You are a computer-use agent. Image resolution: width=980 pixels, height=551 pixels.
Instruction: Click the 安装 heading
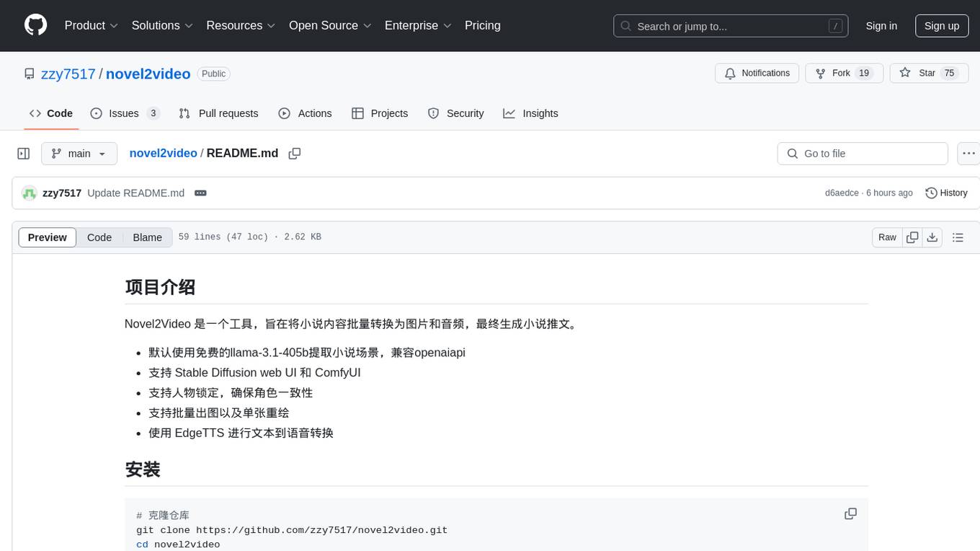143,470
